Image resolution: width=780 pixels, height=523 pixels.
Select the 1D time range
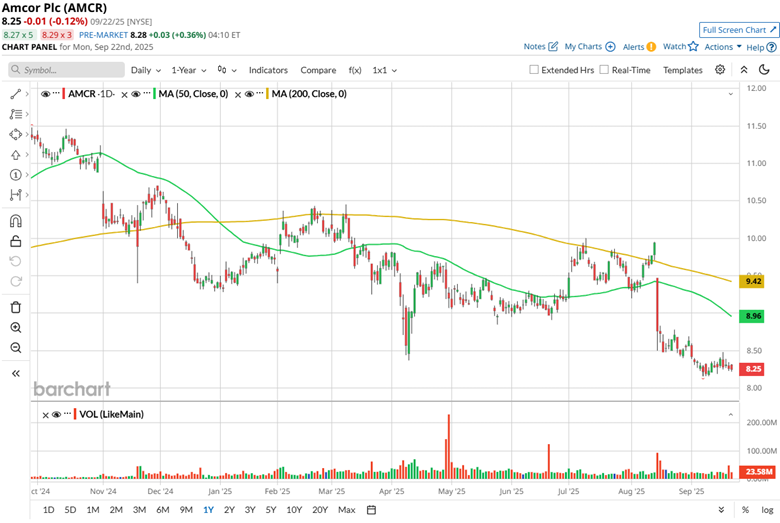click(48, 510)
